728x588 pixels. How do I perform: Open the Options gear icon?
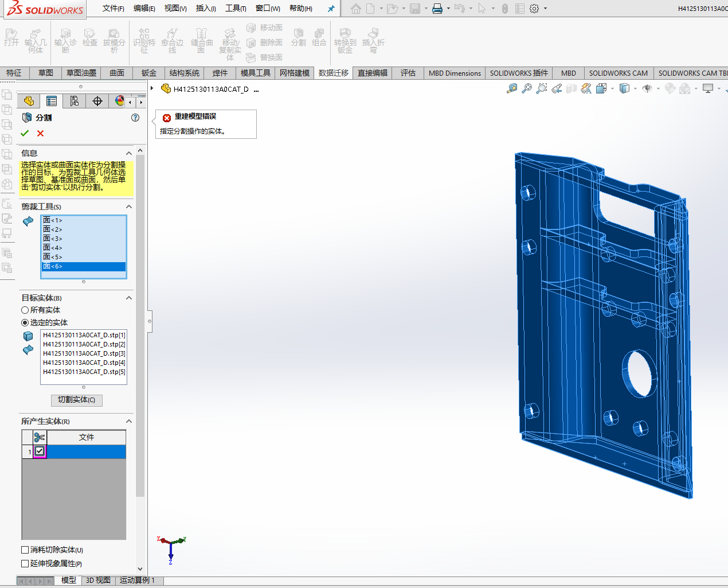[534, 9]
